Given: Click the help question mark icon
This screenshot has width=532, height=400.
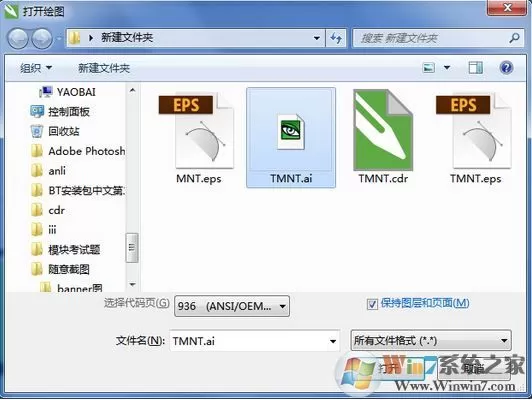Looking at the screenshot, I should tap(506, 68).
